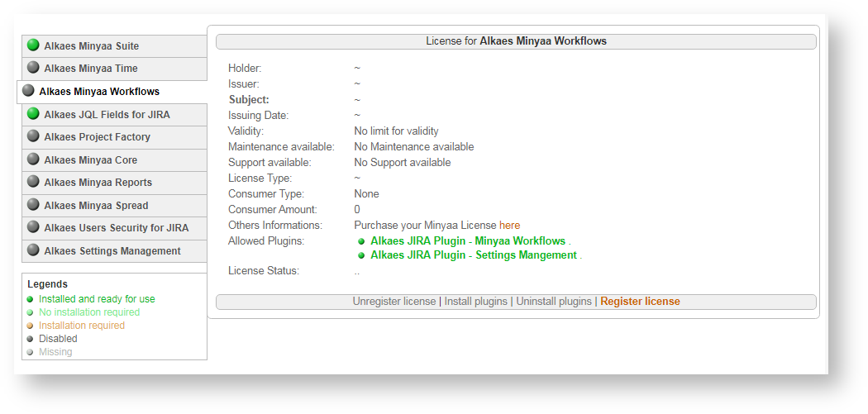Click the 'Issuing Date:' label
868x414 pixels.
[x=259, y=115]
